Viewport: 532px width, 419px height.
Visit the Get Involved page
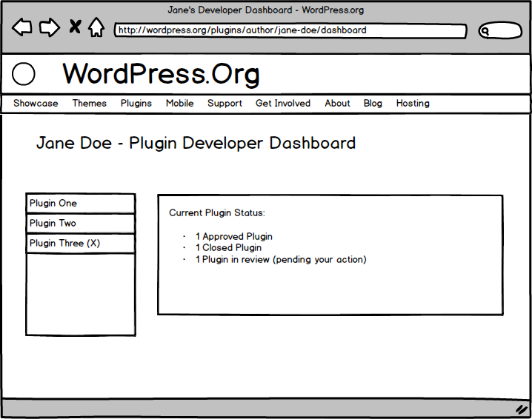pyautogui.click(x=283, y=104)
